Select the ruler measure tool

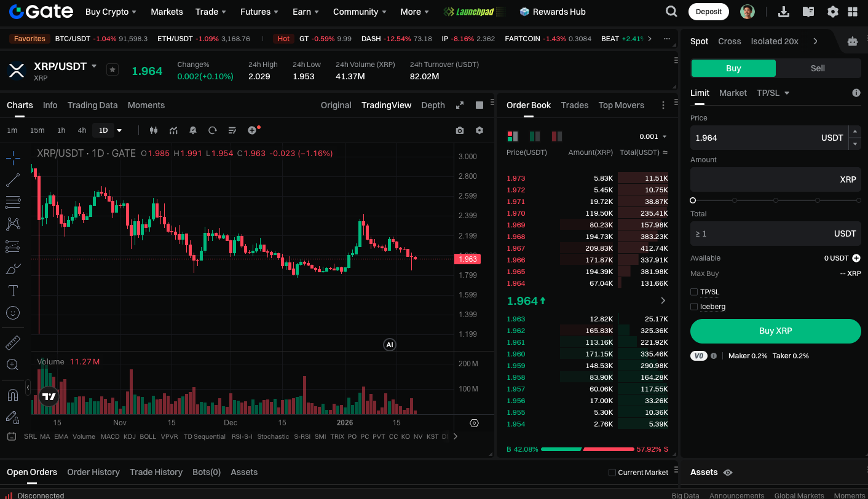pyautogui.click(x=13, y=342)
